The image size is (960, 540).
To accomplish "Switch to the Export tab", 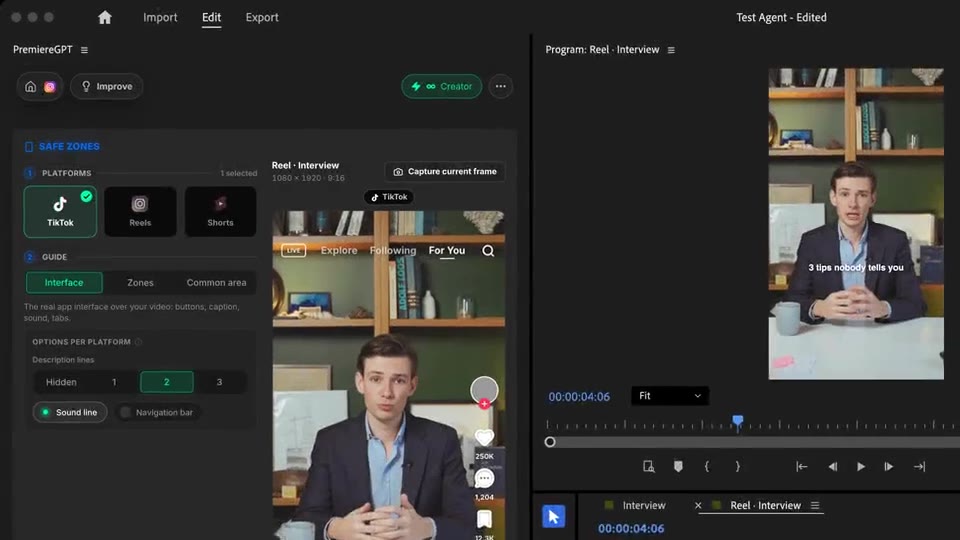I will [262, 17].
